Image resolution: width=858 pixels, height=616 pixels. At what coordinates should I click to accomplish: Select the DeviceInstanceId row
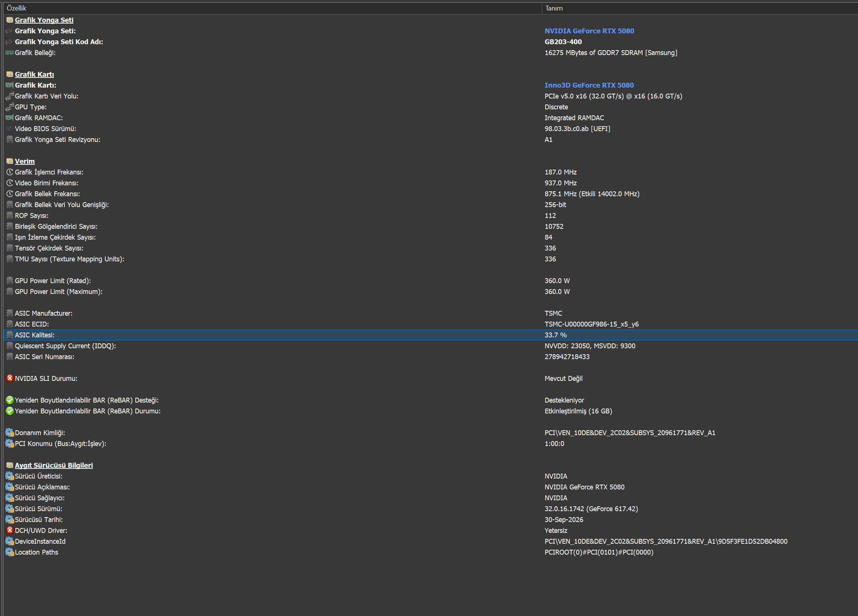pos(430,541)
